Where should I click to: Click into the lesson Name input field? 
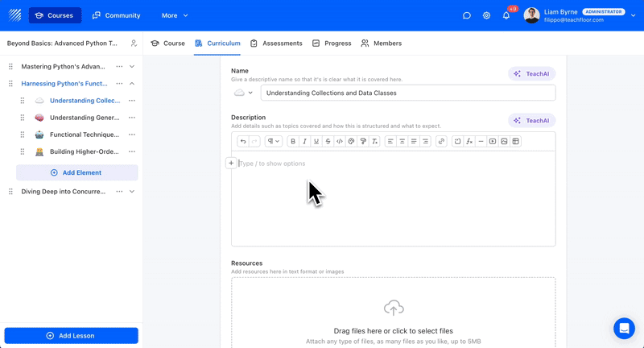click(407, 93)
